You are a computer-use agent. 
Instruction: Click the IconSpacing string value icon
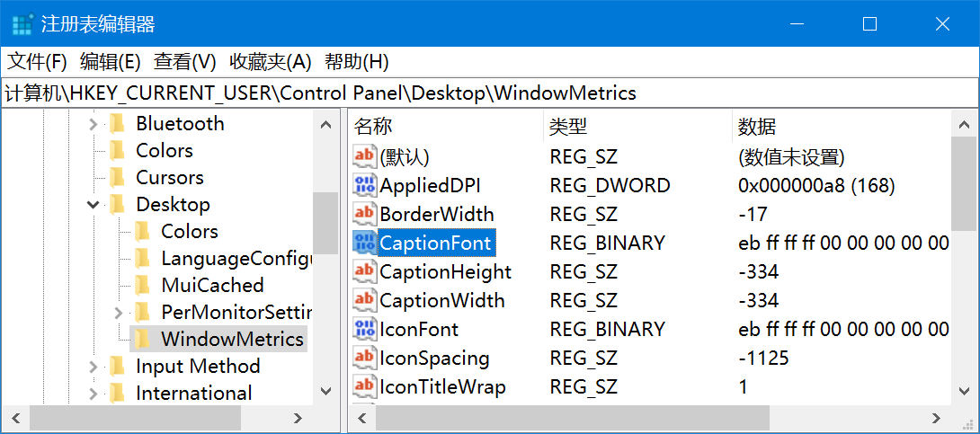click(365, 358)
